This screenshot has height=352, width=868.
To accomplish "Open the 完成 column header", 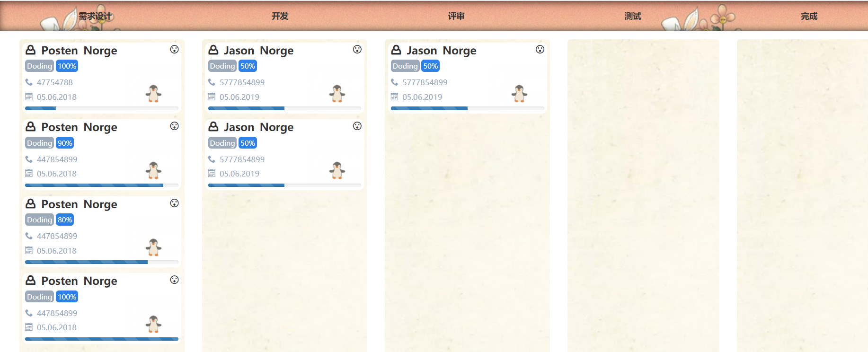I will (x=809, y=16).
